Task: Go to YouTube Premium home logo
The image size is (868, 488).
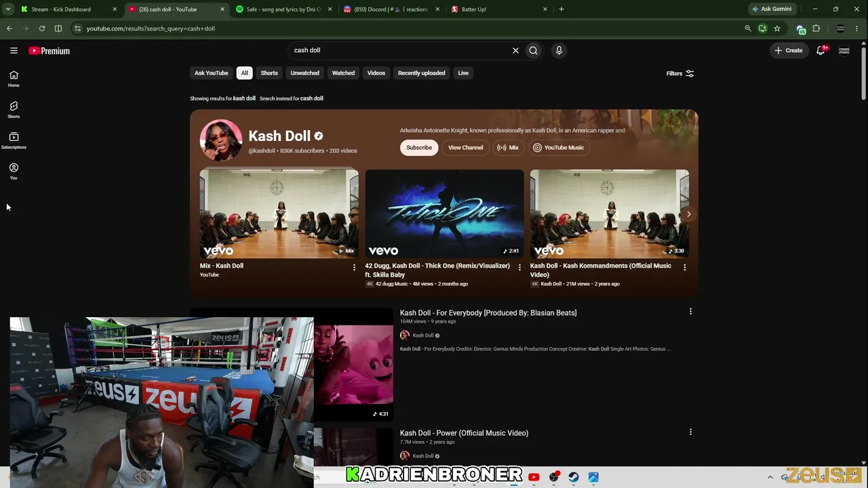Action: click(49, 51)
